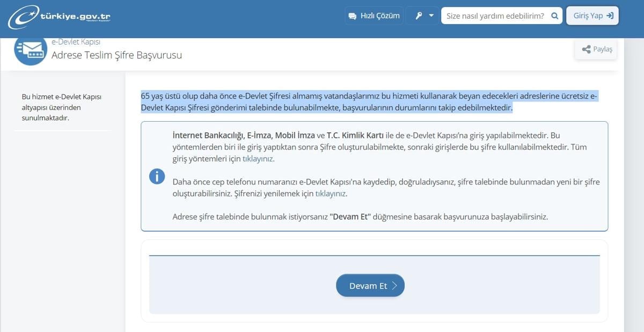Focus the 'Size nasıl yardım edebilirim?' search field
This screenshot has height=332, width=644.
[x=495, y=16]
